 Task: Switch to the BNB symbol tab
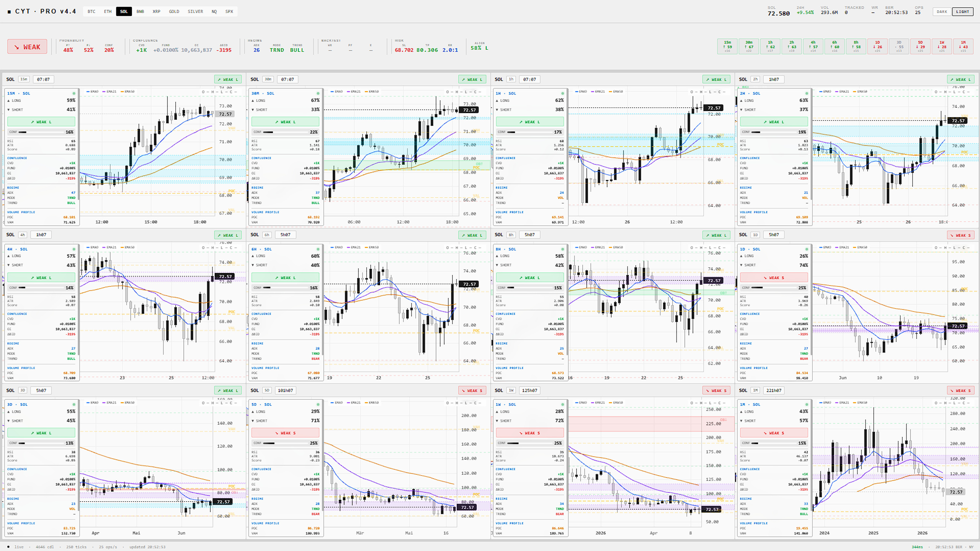point(140,11)
